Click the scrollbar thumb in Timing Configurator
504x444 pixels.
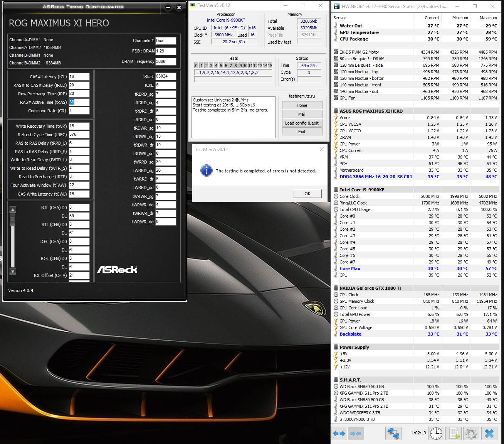point(13,220)
